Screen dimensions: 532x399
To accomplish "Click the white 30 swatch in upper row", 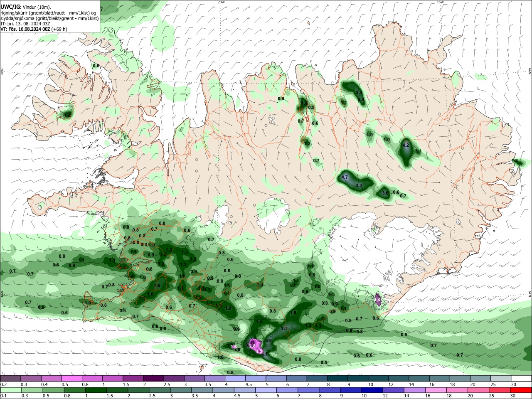I will point(521,378).
